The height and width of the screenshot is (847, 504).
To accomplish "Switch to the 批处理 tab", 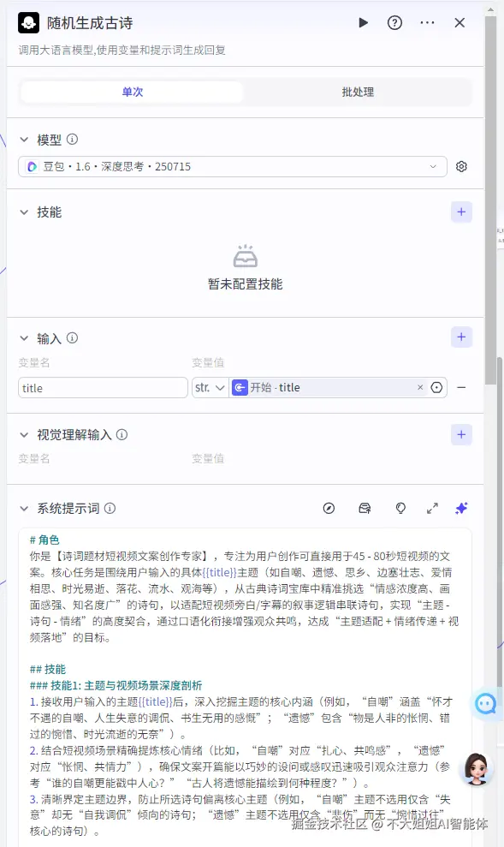I will pos(358,92).
